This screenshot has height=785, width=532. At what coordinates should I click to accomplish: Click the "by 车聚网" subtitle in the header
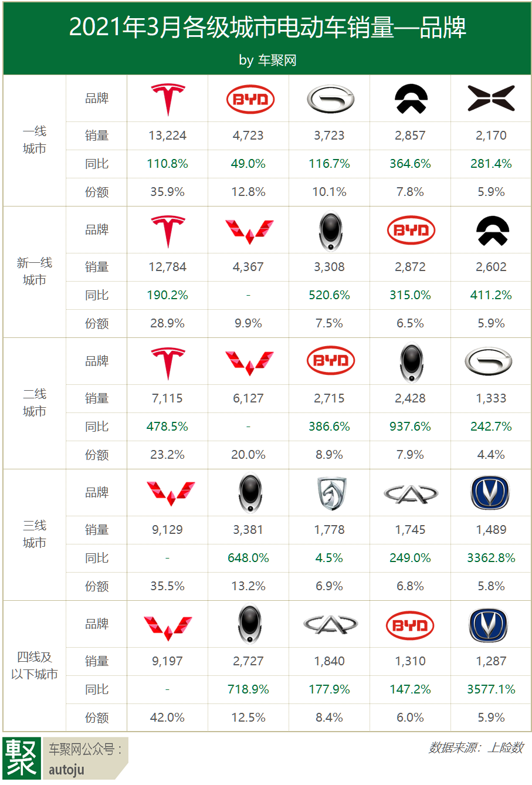point(267,60)
